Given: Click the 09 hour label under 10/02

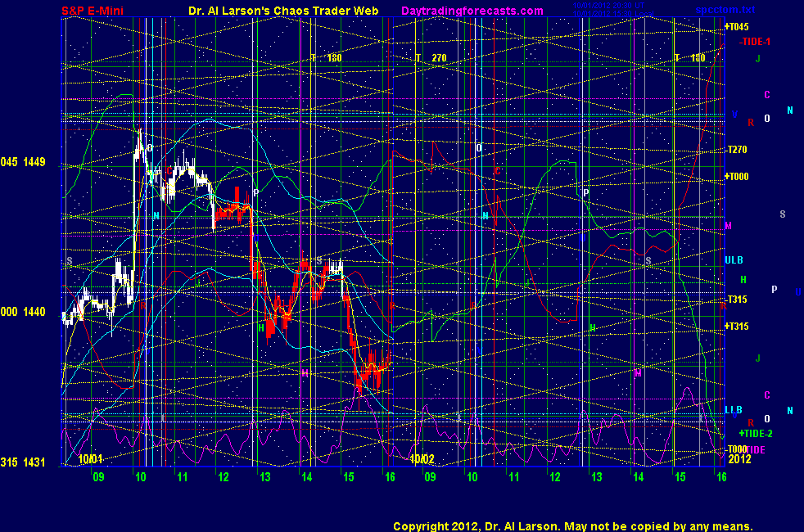Looking at the screenshot, I should pos(430,477).
